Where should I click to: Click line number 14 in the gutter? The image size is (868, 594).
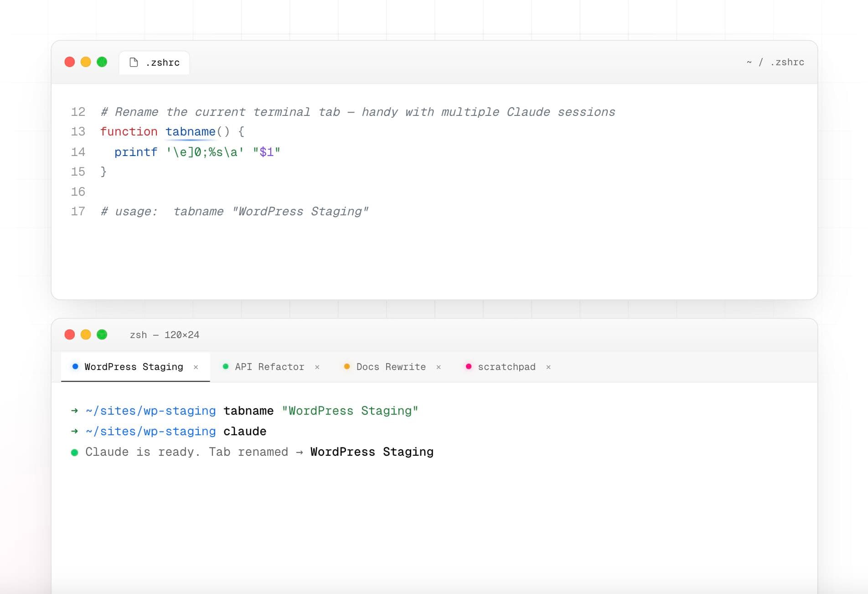[78, 152]
